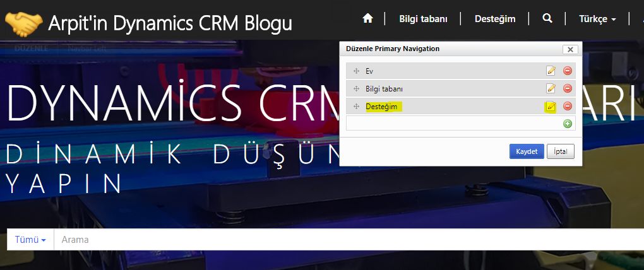Screen dimensions: 644x270
Task: Click the DÜZENLE edit toolbar label
Action: click(31, 49)
